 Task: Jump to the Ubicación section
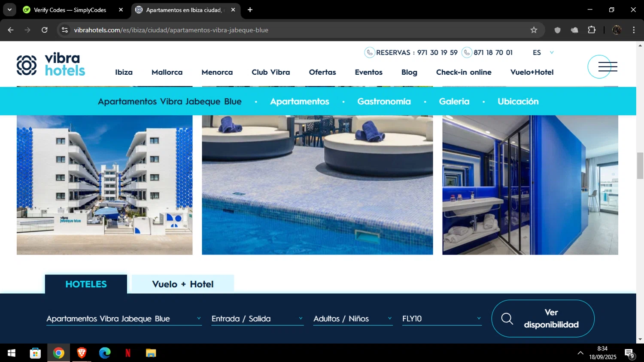(x=518, y=101)
